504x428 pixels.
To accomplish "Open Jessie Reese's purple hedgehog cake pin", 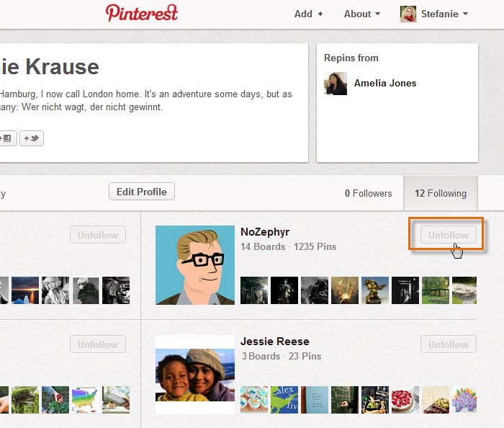I will pyautogui.click(x=464, y=400).
